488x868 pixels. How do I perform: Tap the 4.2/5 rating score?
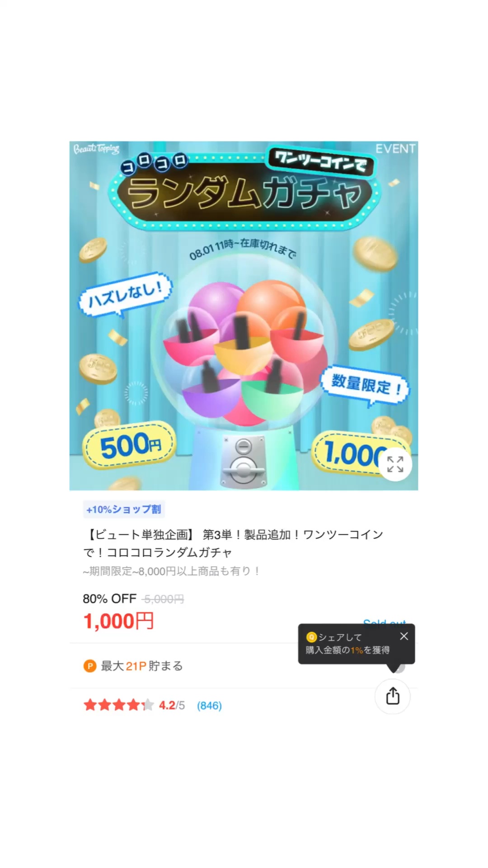(172, 705)
